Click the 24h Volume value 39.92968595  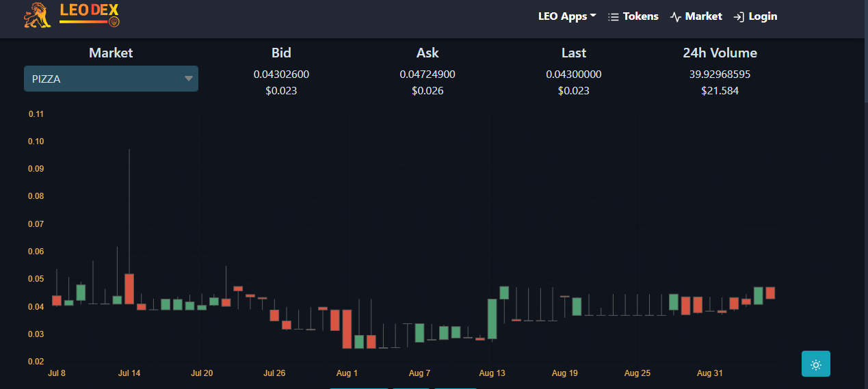pos(720,75)
